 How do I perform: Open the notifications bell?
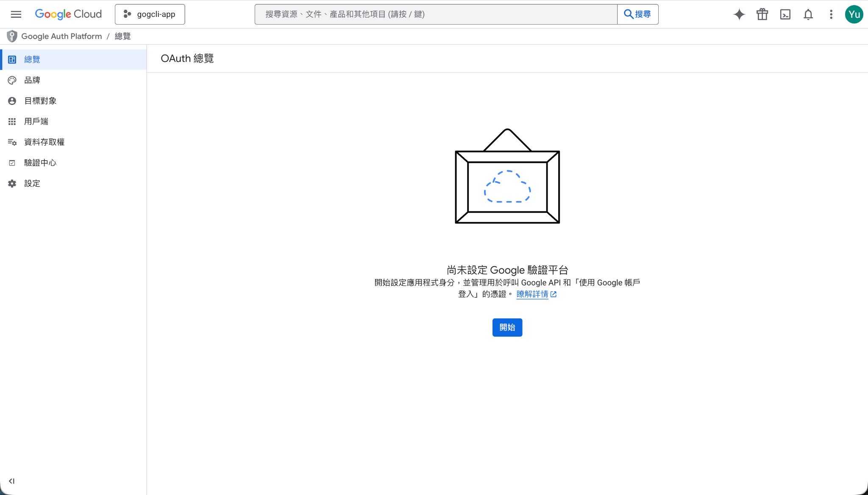point(808,14)
